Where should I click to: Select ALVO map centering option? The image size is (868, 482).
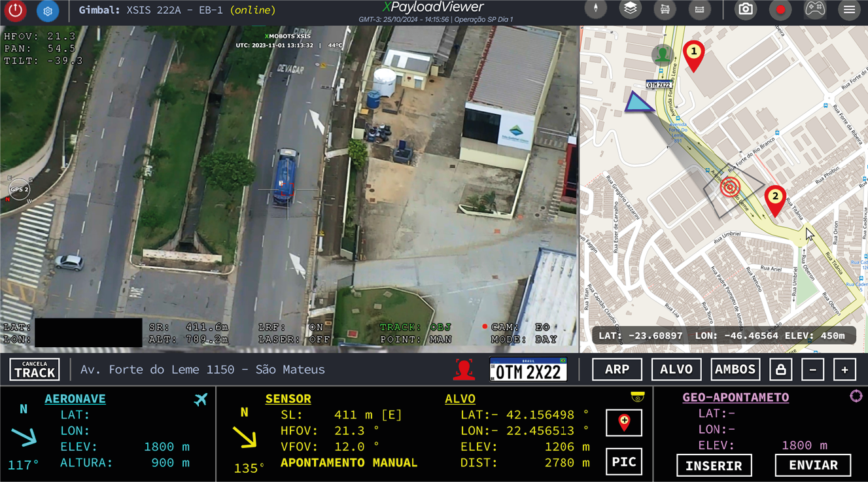pyautogui.click(x=676, y=370)
